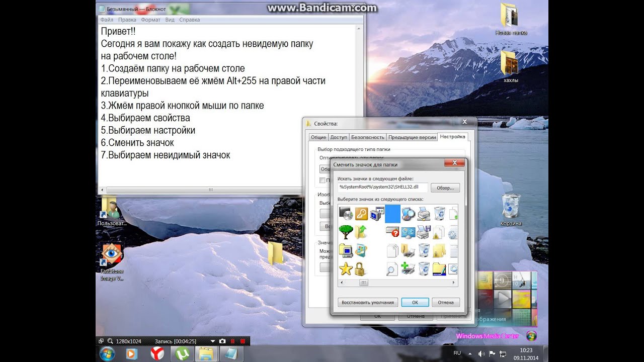Close the Сменить значок для папки dialog
This screenshot has height=362, width=644.
tap(454, 163)
